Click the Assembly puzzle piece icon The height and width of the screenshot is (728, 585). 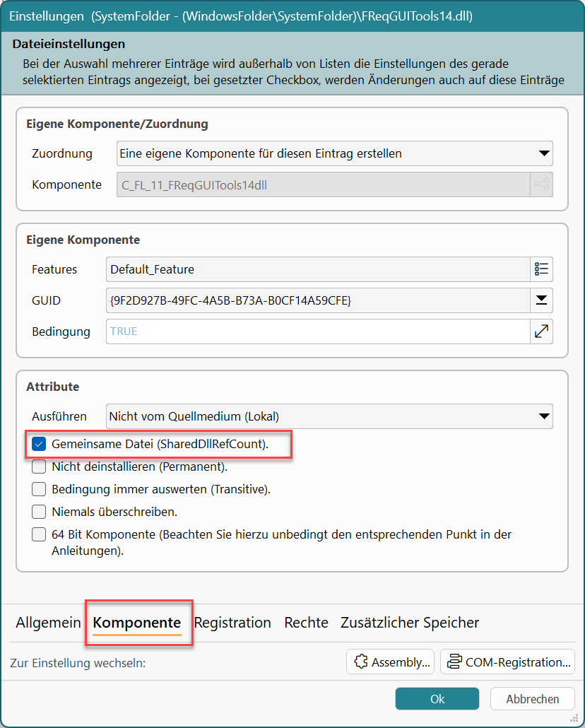click(x=362, y=662)
